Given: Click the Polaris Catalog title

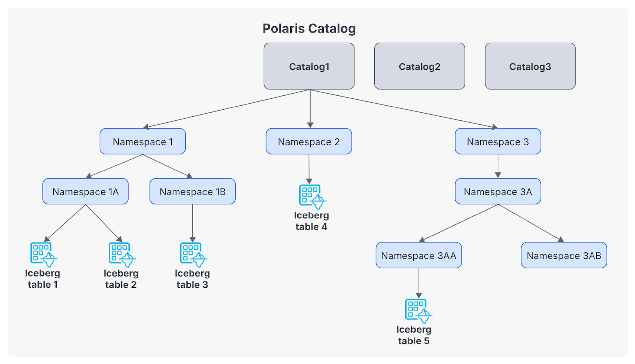Looking at the screenshot, I should [x=309, y=28].
